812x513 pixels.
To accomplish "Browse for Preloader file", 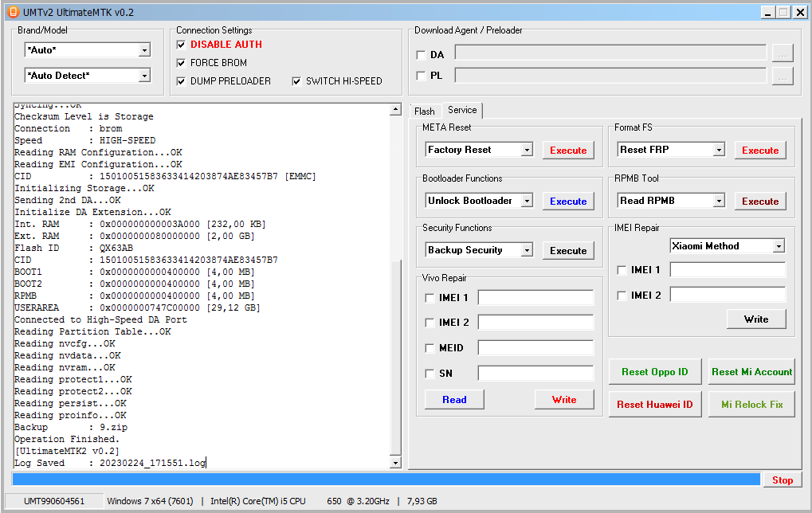I will point(783,76).
